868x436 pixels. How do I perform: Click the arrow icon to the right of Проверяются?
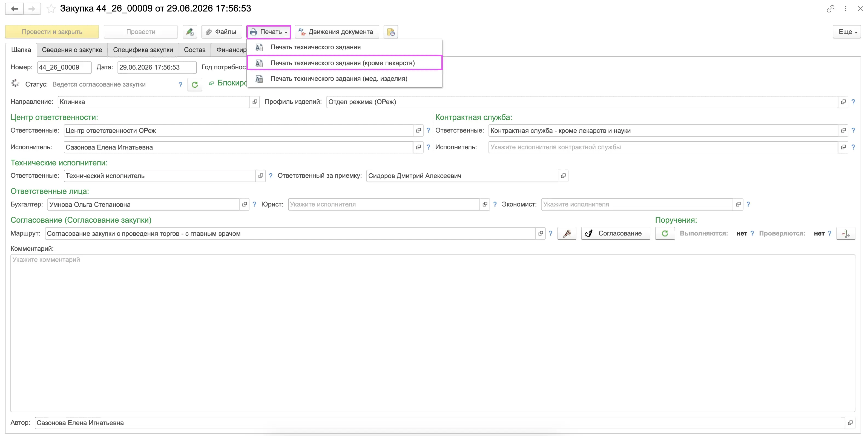(x=846, y=234)
